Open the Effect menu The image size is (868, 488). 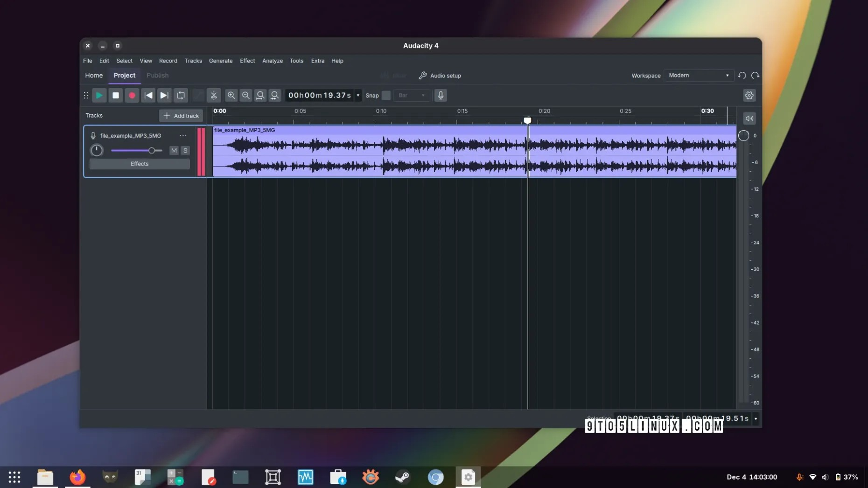point(247,61)
